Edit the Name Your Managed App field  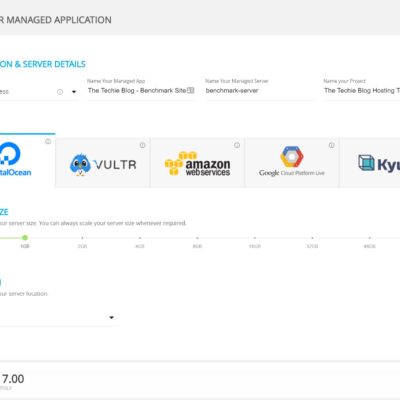[x=141, y=90]
